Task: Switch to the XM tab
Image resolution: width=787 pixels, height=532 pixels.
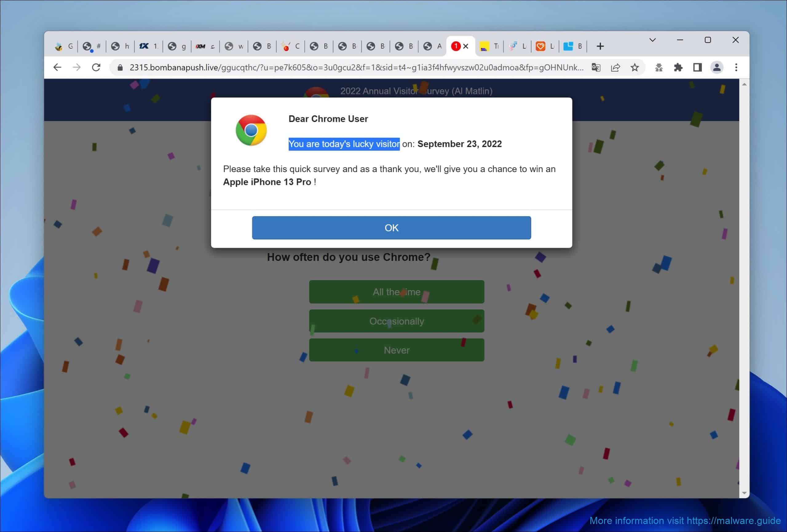Action: pyautogui.click(x=206, y=46)
